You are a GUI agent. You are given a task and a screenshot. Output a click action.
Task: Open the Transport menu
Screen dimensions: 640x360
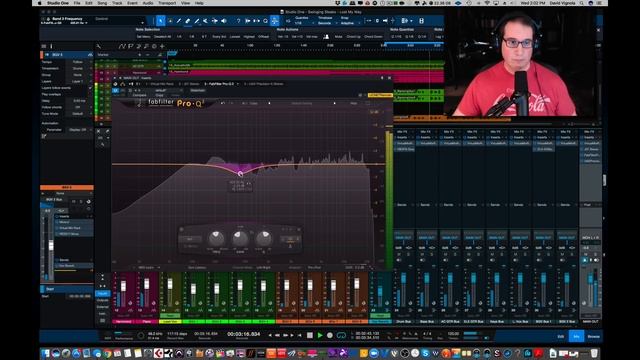pyautogui.click(x=167, y=3)
